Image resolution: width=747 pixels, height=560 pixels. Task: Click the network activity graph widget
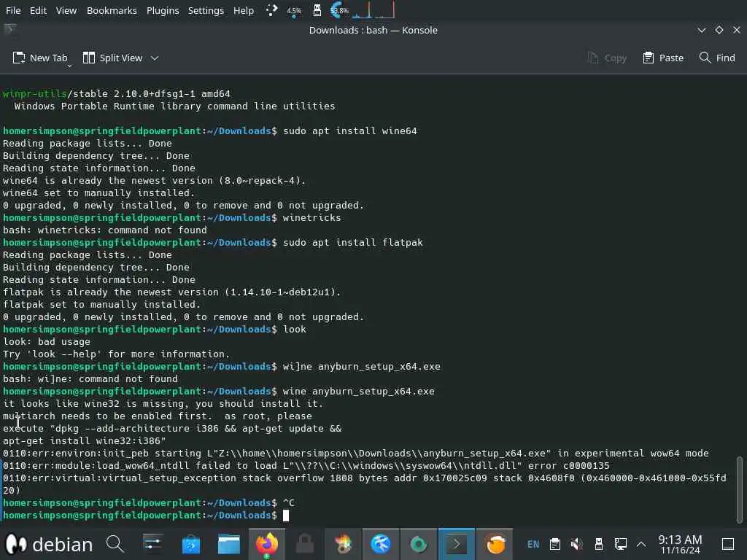pyautogui.click(x=373, y=10)
